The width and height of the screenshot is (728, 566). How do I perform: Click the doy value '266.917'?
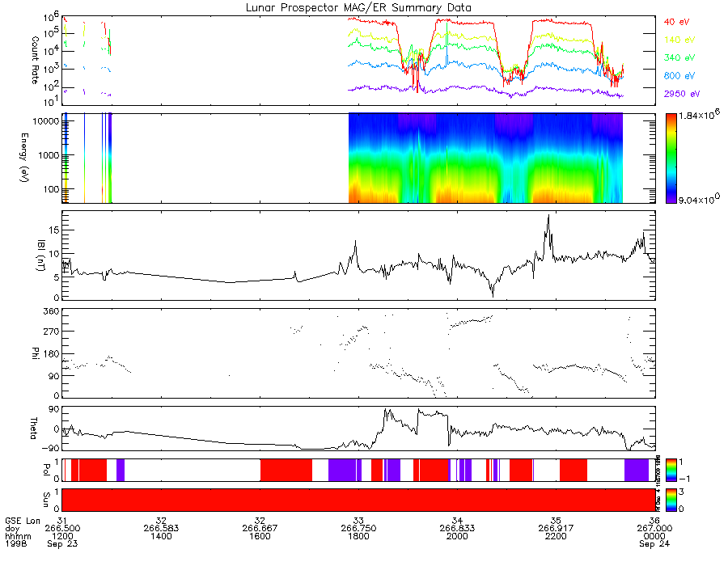[556, 529]
